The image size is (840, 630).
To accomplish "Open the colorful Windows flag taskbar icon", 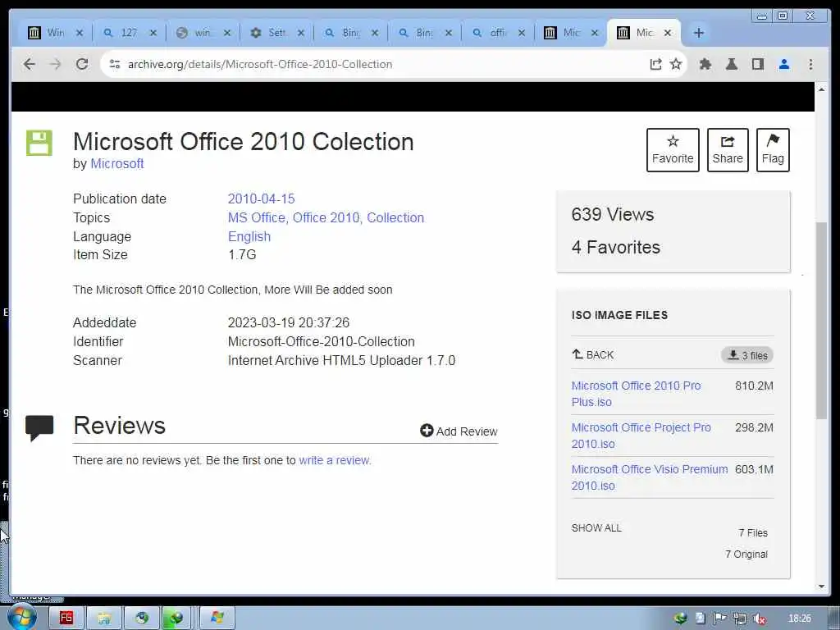I will (x=217, y=618).
